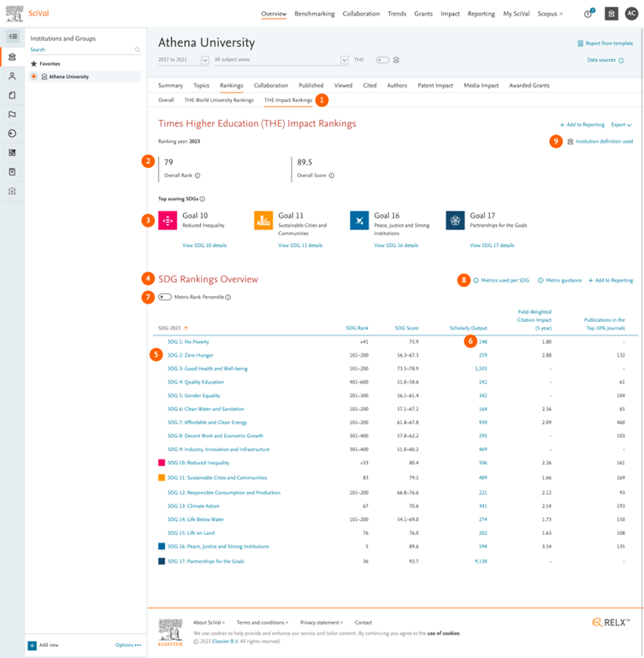Open Scopus external link in header

(550, 14)
